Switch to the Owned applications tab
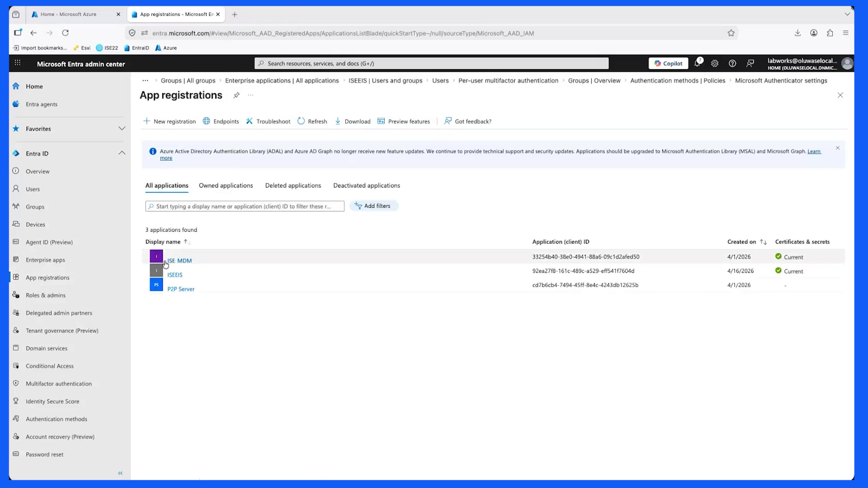 (x=226, y=186)
